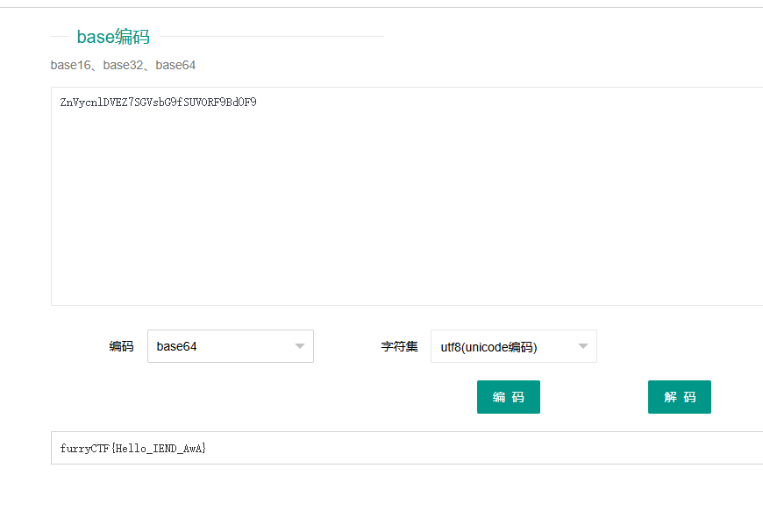Image resolution: width=763 pixels, height=532 pixels.
Task: Click the decoded output area below buttons
Action: [351, 448]
